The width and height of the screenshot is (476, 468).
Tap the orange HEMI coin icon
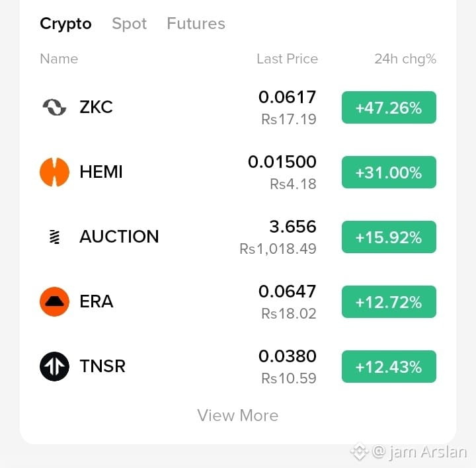pos(54,172)
